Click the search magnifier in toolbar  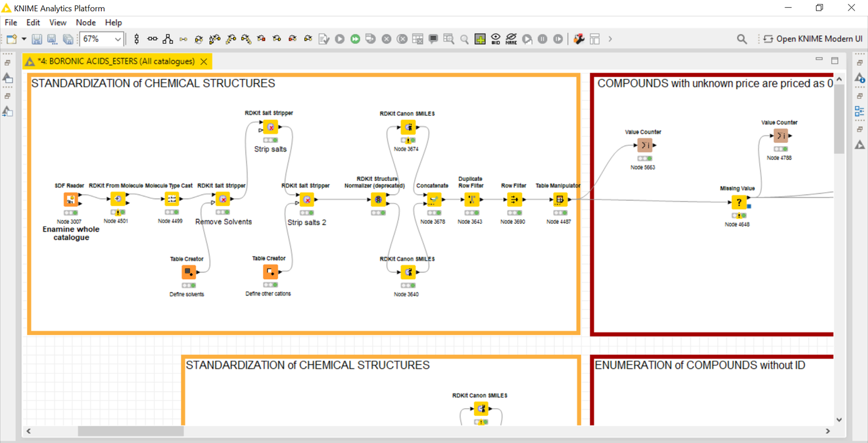[x=742, y=39]
